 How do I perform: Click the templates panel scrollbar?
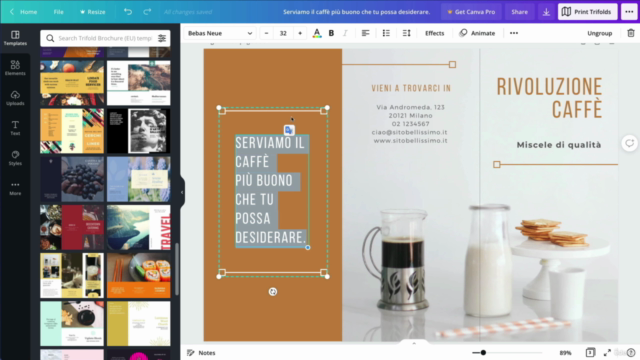177,269
